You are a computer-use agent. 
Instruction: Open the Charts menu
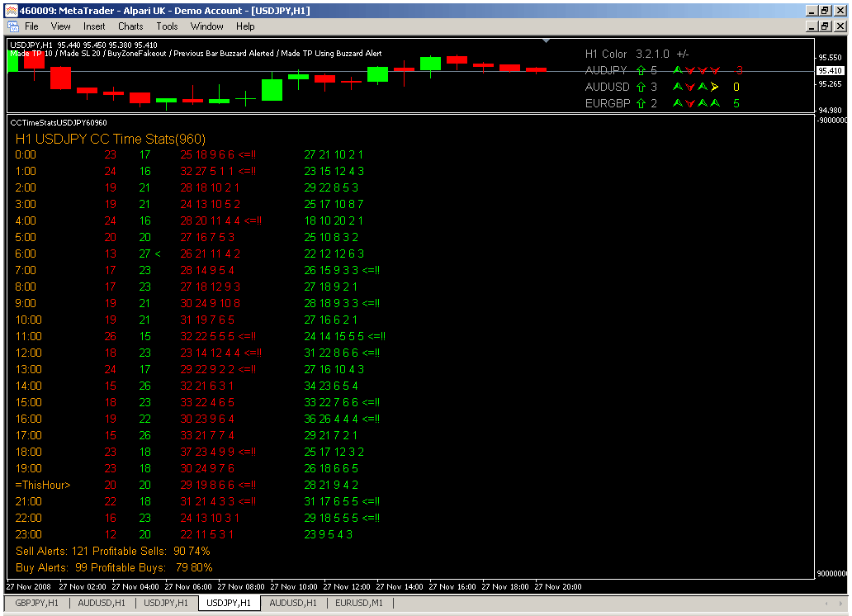pyautogui.click(x=130, y=26)
